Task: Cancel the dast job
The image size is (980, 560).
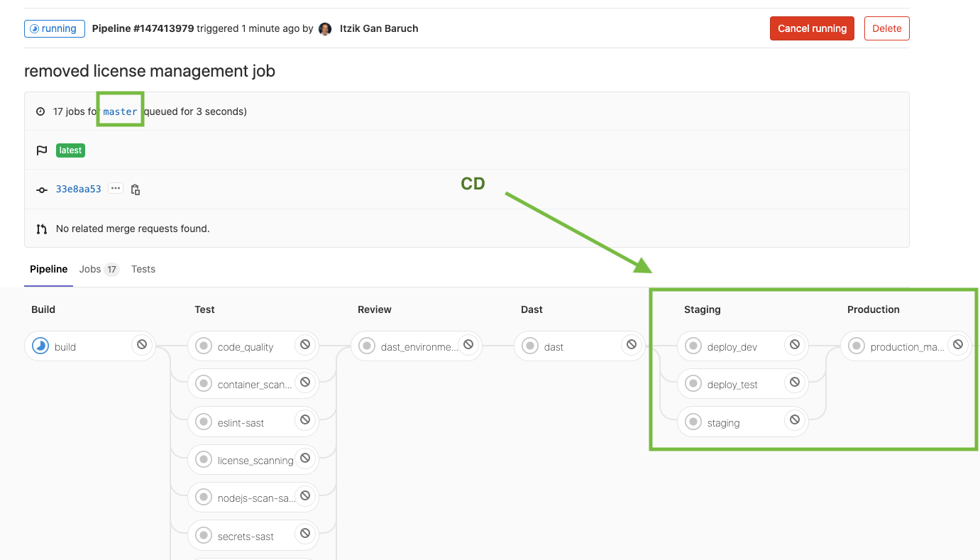Action: tap(631, 345)
